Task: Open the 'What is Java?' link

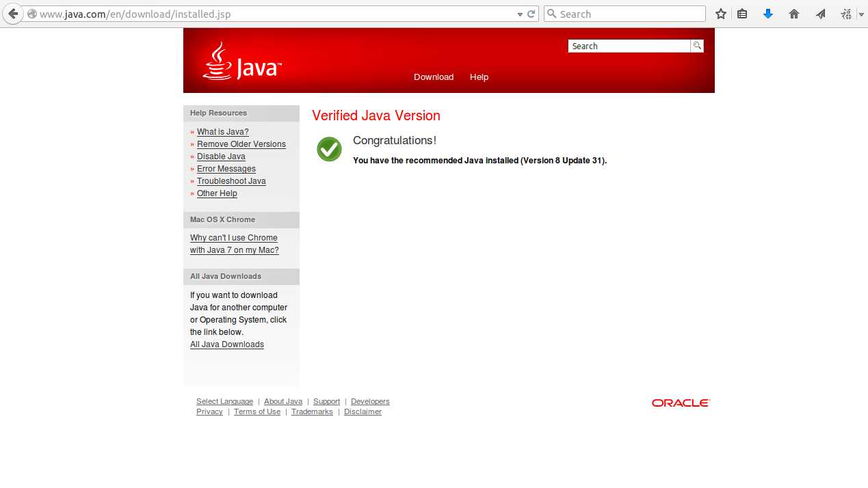Action: pos(223,132)
